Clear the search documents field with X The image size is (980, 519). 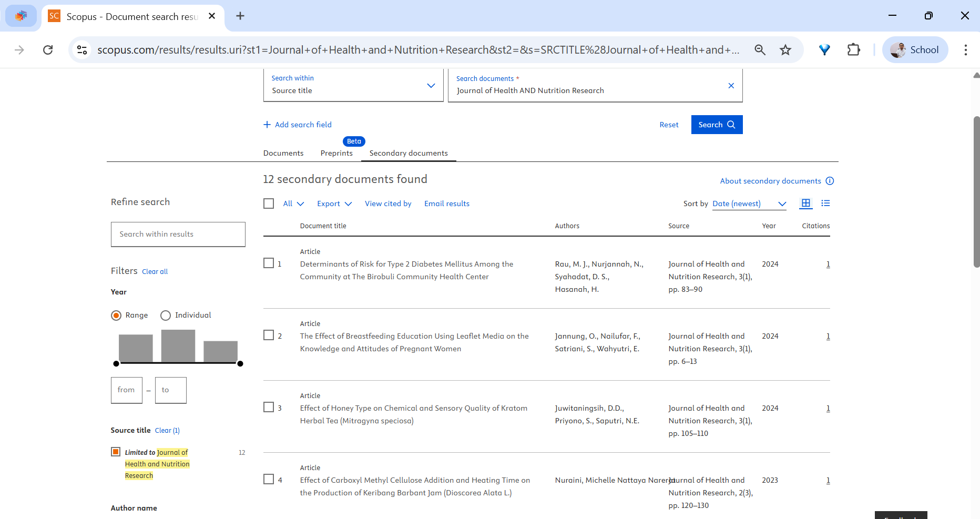coord(731,86)
